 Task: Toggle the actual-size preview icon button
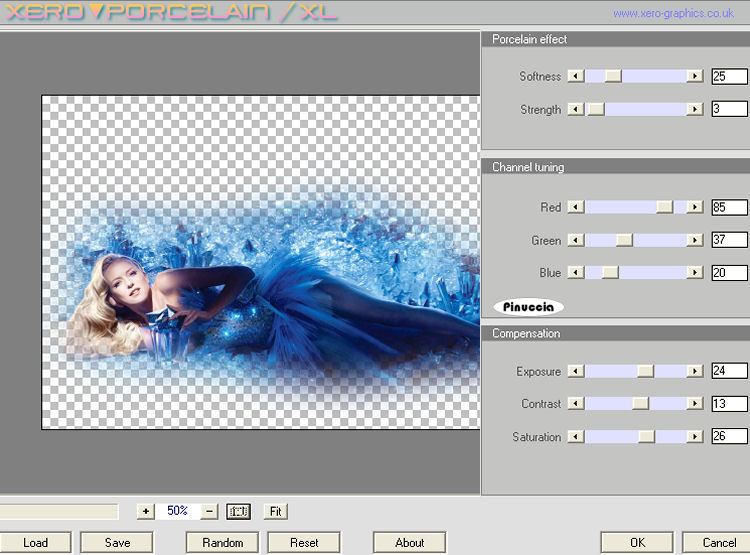238,511
